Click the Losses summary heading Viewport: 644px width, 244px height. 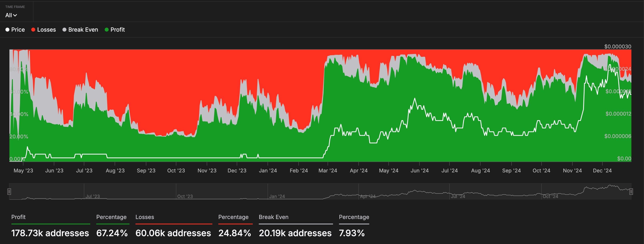click(145, 217)
